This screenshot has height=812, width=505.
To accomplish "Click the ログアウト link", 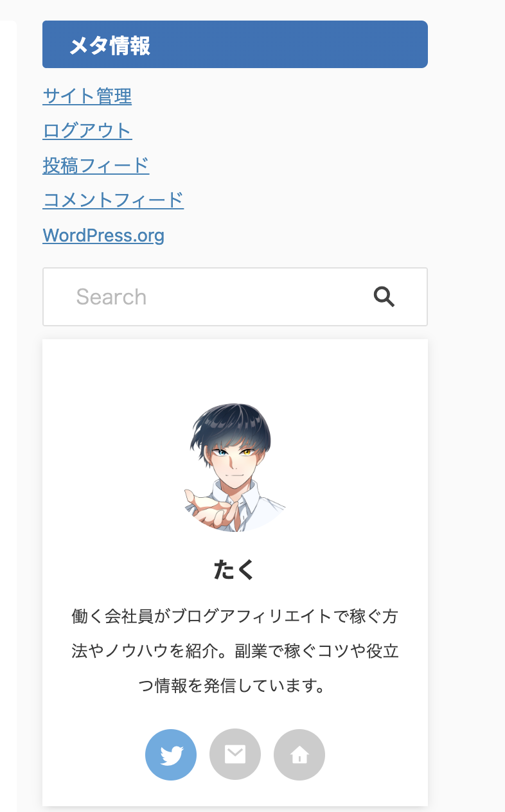I will [x=87, y=130].
